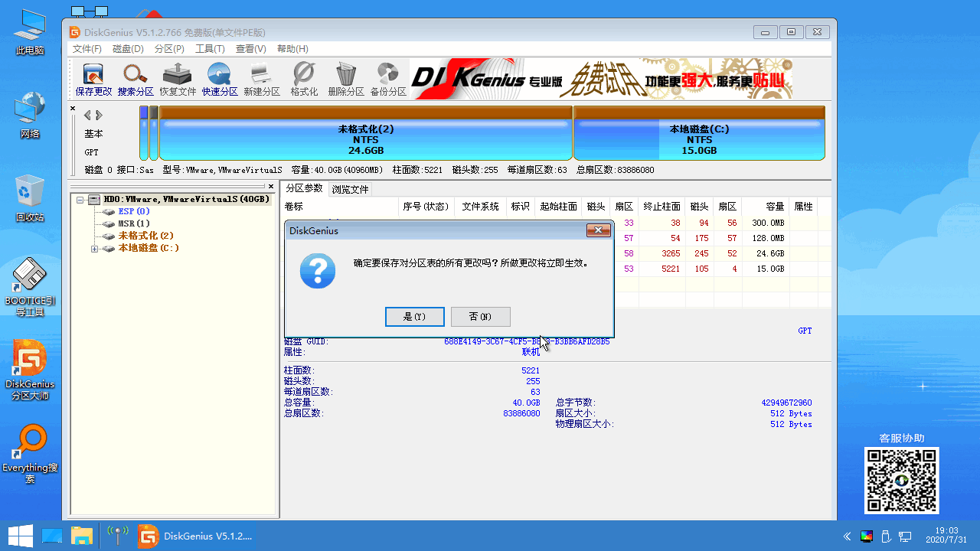The image size is (980, 551).
Task: Click the 文件系统 column header
Action: point(480,207)
